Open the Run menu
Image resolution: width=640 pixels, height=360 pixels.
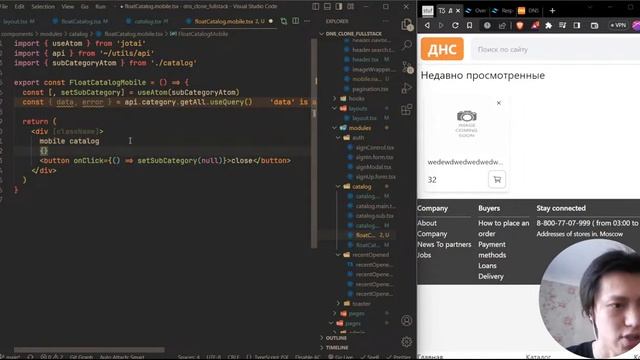(100, 7)
